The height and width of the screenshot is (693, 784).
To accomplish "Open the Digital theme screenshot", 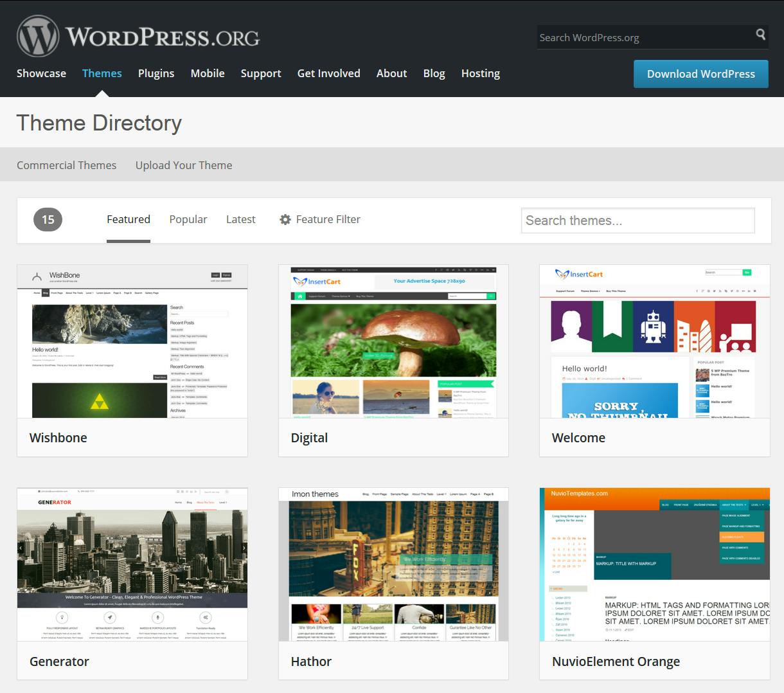I will point(393,341).
